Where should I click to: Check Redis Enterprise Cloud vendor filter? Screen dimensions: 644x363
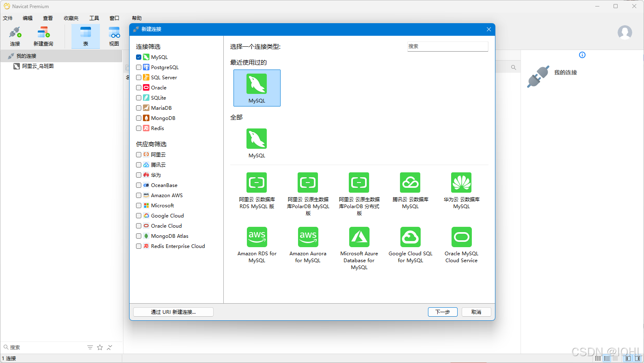coord(139,246)
